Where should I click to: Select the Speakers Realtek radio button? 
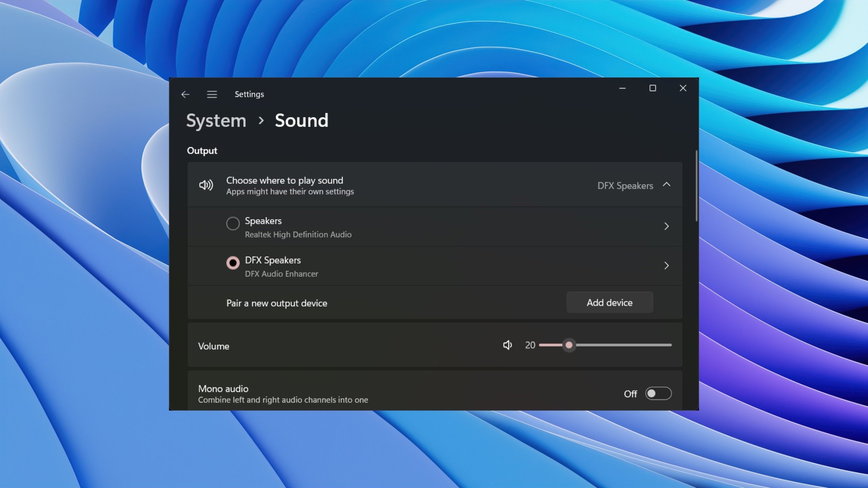click(x=233, y=223)
